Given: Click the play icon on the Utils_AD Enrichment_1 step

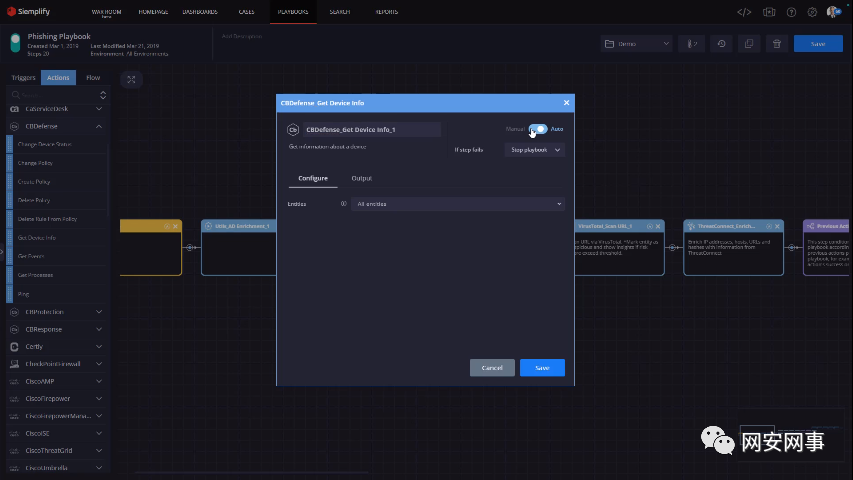Looking at the screenshot, I should click(x=208, y=226).
